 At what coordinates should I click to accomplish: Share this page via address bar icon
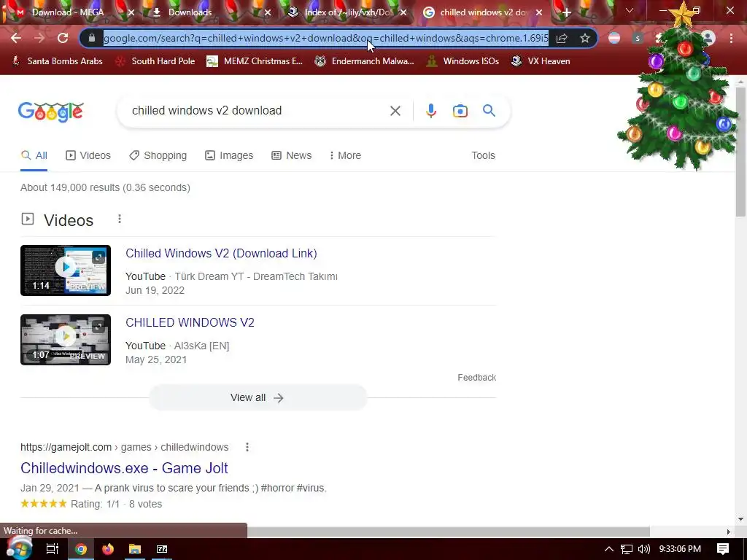tap(562, 38)
